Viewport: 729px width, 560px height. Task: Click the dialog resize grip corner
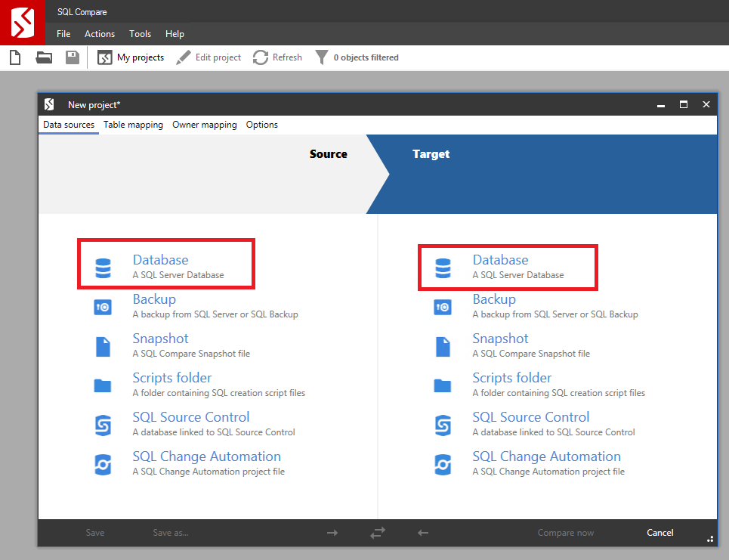710,540
